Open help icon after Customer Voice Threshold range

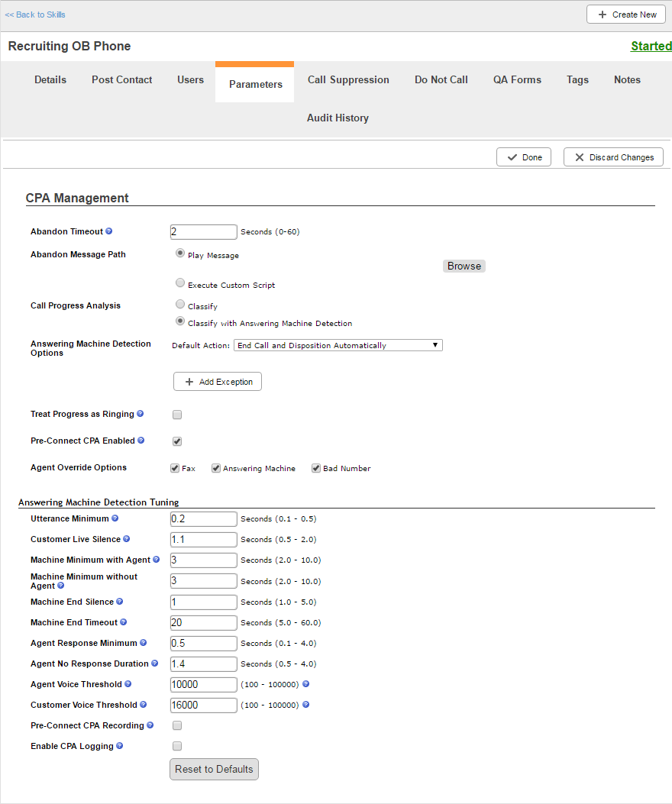click(x=305, y=705)
